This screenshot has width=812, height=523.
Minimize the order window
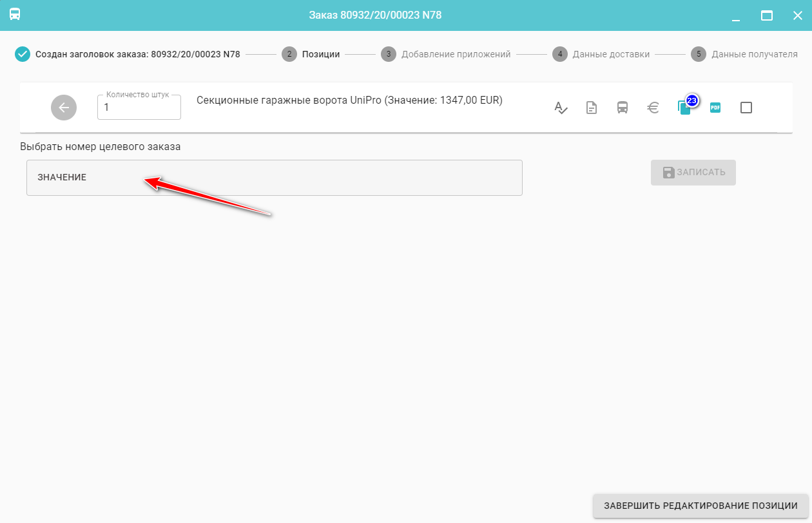(737, 15)
